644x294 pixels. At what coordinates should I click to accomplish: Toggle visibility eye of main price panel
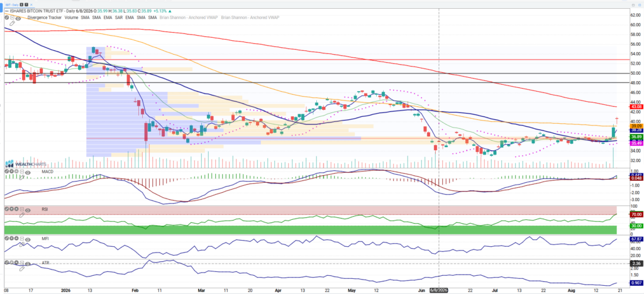coord(18,18)
